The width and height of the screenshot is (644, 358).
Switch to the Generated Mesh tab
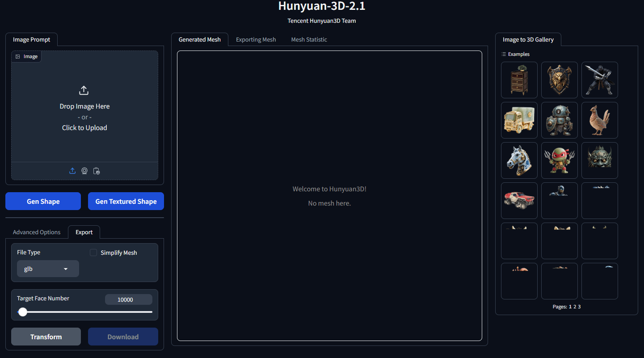200,39
